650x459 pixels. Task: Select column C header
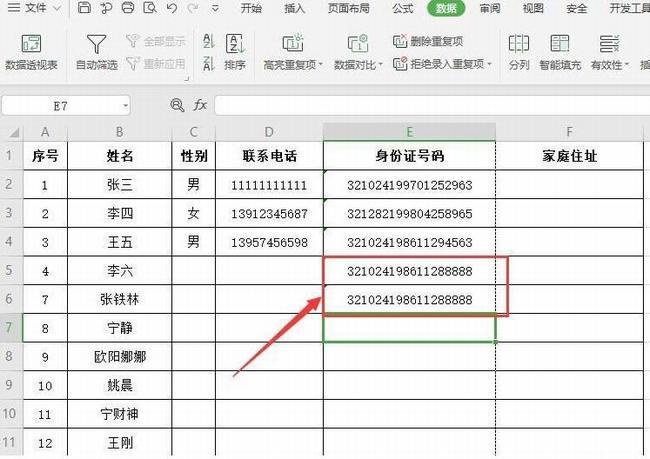(x=194, y=132)
